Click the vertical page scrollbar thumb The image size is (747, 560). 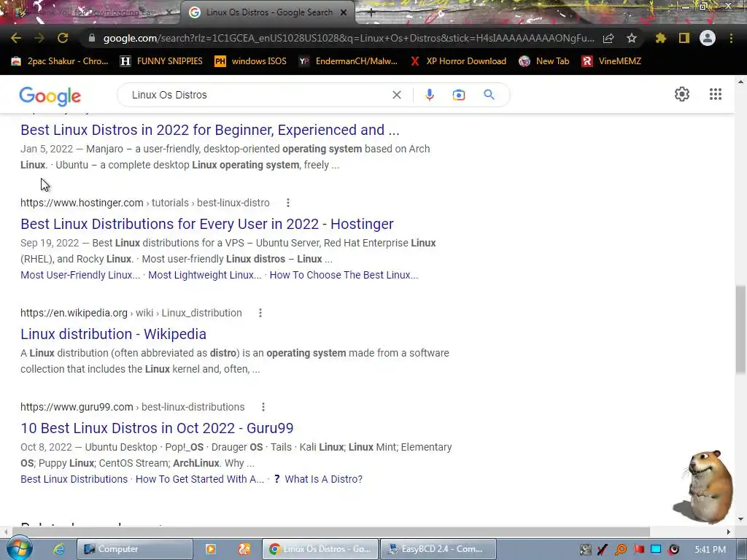pyautogui.click(x=740, y=330)
